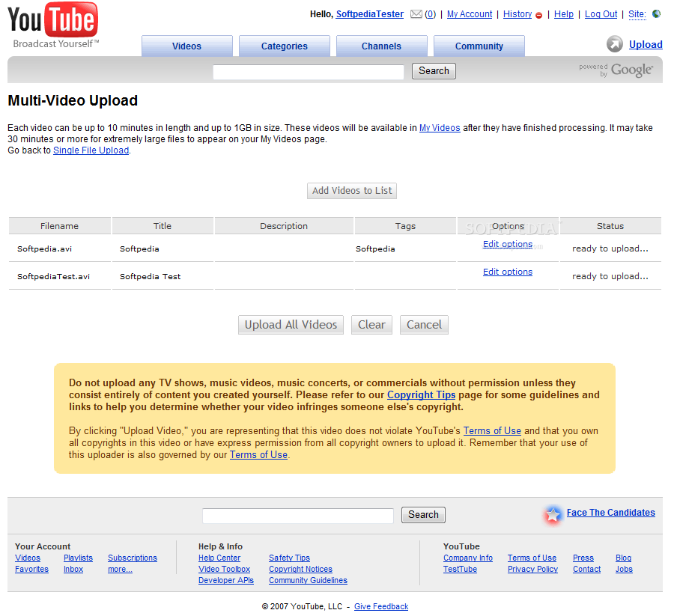Open footer Blog link
Image resolution: width=680 pixels, height=616 pixels.
pyautogui.click(x=624, y=558)
